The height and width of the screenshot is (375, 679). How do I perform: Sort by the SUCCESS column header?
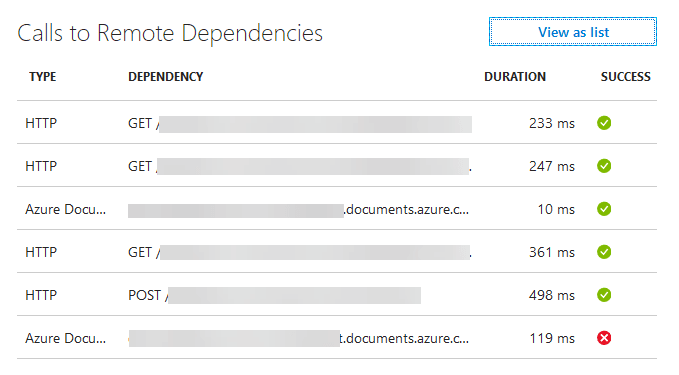[x=625, y=77]
